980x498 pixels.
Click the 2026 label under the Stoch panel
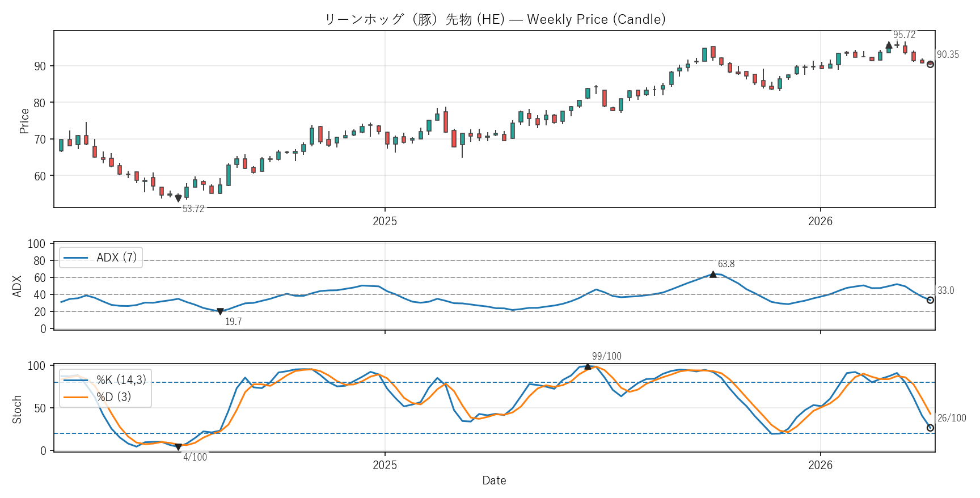click(820, 465)
